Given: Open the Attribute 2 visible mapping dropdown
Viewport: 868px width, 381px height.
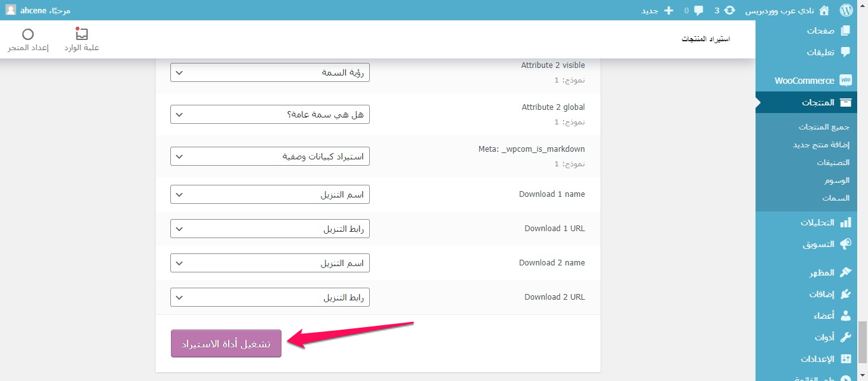Looking at the screenshot, I should [270, 72].
